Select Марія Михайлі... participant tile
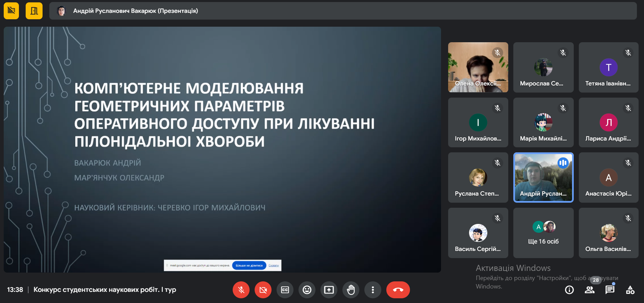This screenshot has height=303, width=644. click(x=543, y=122)
